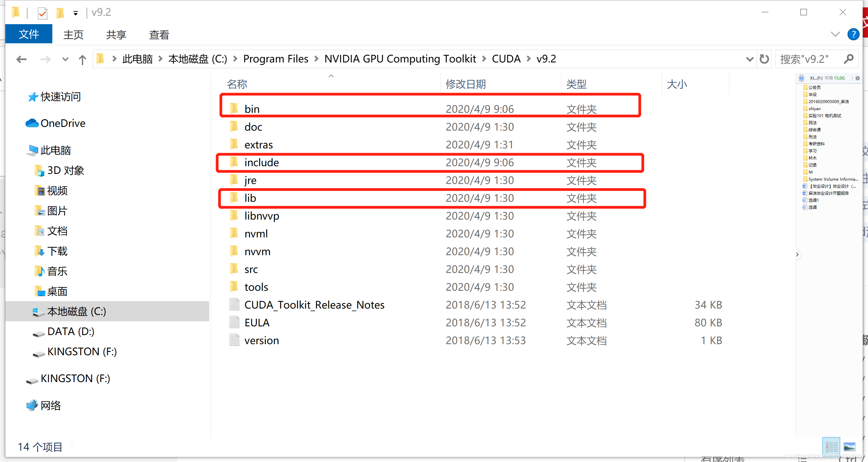Open the 文件 ribbon tab
The width and height of the screenshot is (868, 462).
(29, 34)
